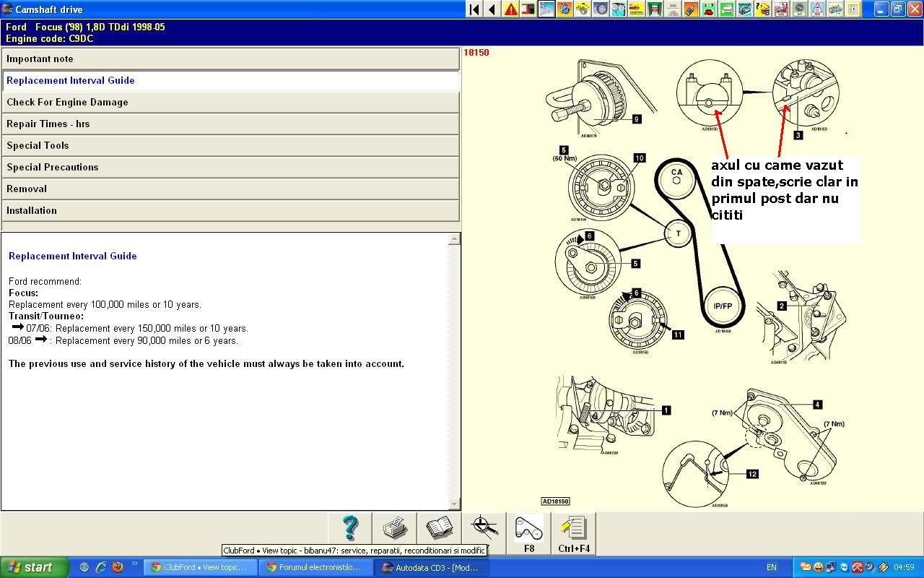Open the Installation section
Viewport: 924px width, 578px height.
(230, 211)
